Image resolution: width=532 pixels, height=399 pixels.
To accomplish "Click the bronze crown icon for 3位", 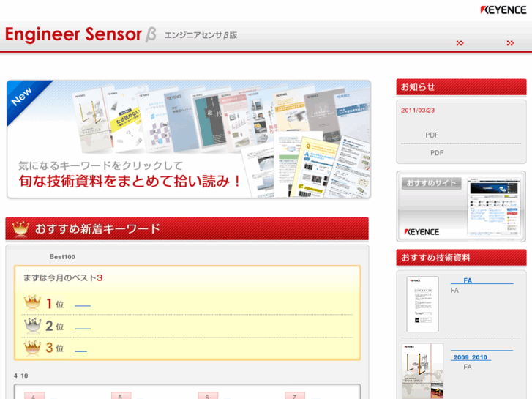I will coord(33,348).
